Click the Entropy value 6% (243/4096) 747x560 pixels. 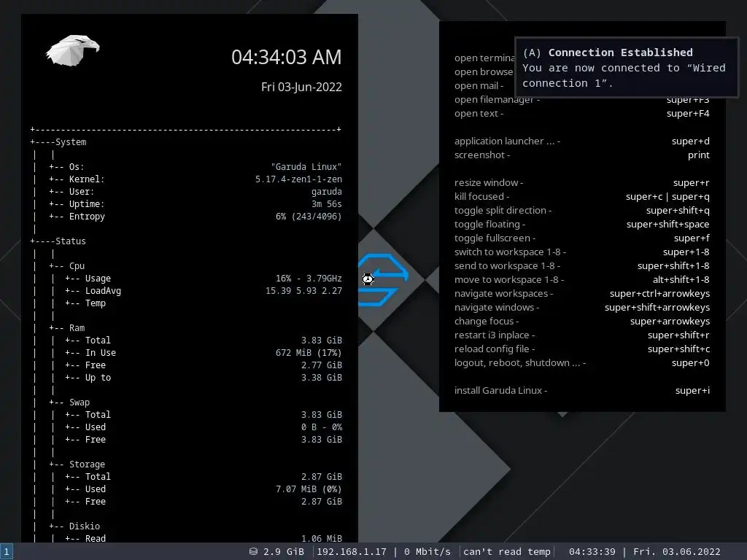[309, 216]
